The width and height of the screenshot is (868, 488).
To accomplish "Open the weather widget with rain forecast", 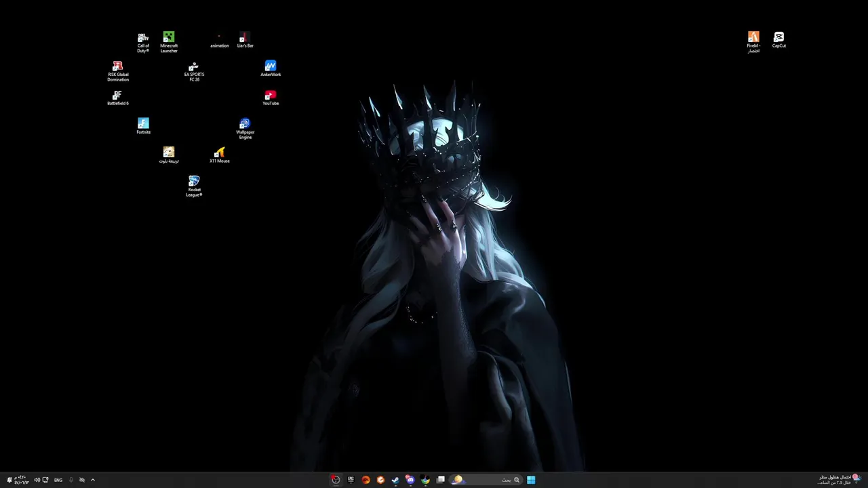I will [838, 480].
